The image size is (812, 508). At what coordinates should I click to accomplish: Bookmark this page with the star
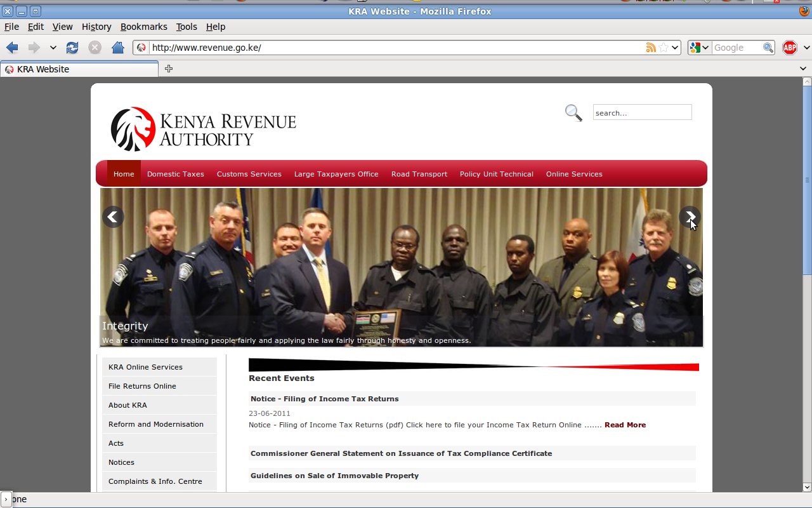pos(664,48)
